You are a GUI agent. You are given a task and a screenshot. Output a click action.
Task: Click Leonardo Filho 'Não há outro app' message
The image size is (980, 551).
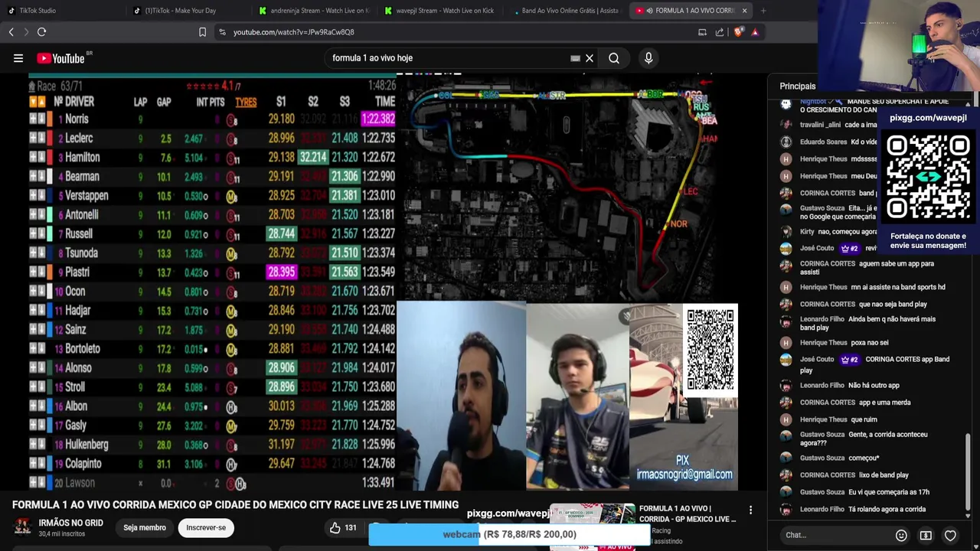[850, 385]
